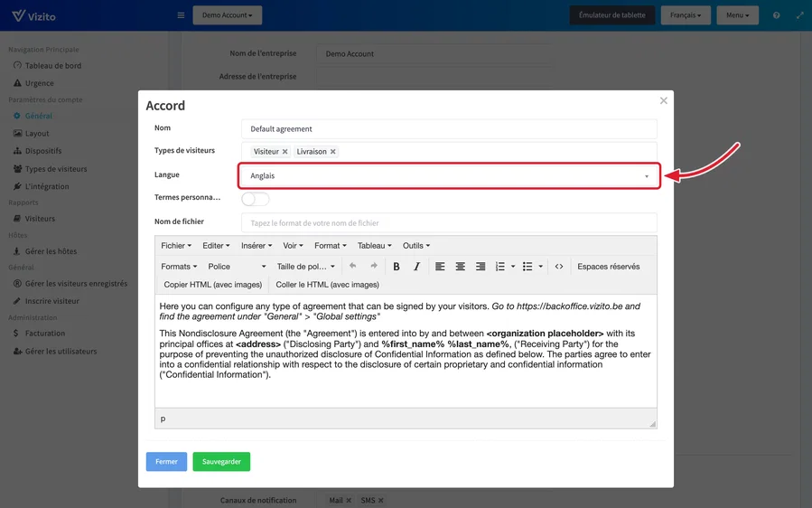The image size is (812, 508).
Task: Click the green Sauvegarder button
Action: pyautogui.click(x=221, y=461)
